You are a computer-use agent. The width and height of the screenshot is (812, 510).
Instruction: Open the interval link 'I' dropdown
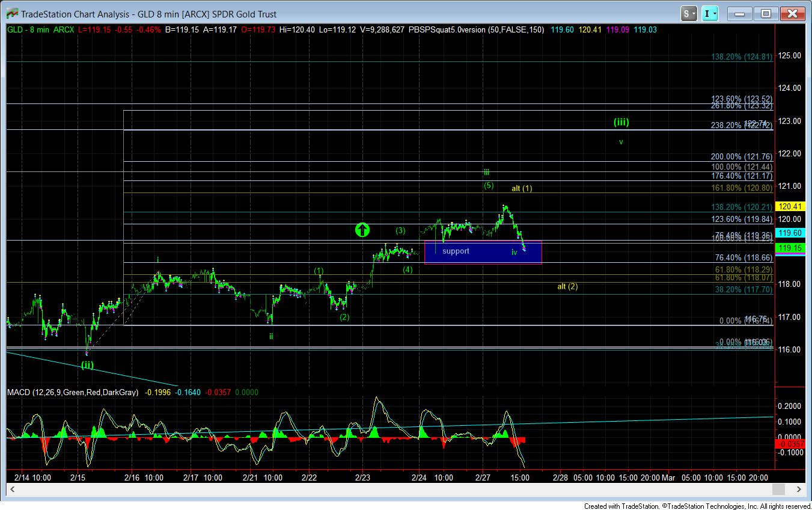[x=710, y=13]
